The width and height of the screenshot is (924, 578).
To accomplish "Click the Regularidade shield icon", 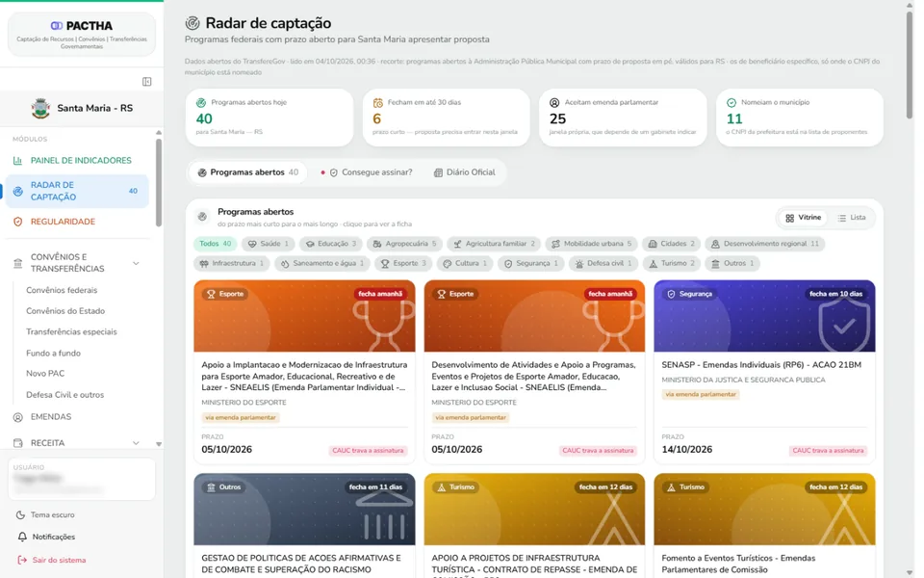I will pos(17,222).
